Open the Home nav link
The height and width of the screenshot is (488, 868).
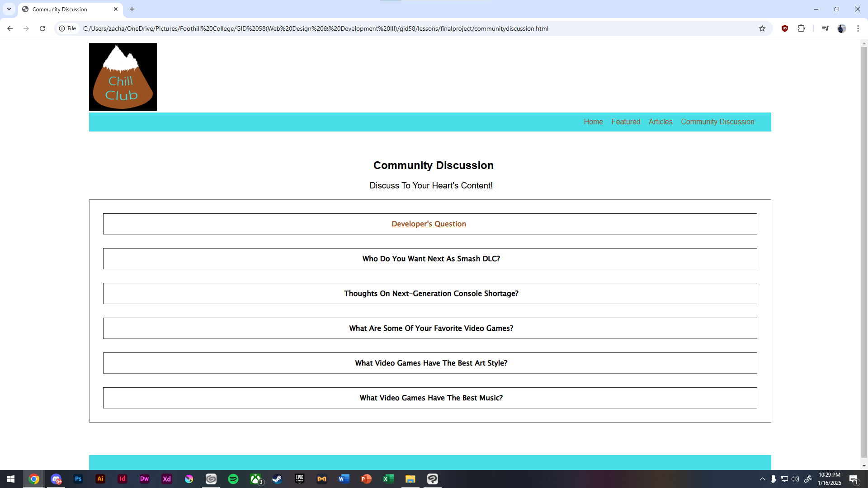point(593,122)
